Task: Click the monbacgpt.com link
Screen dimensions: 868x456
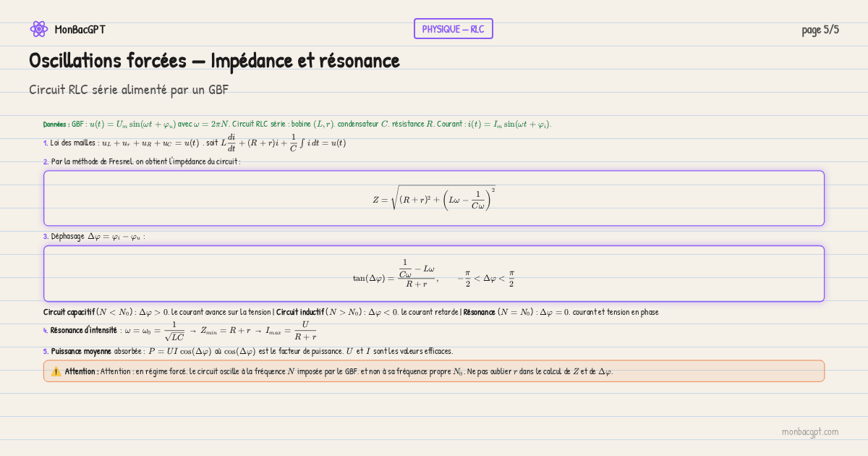Action: pyautogui.click(x=810, y=432)
